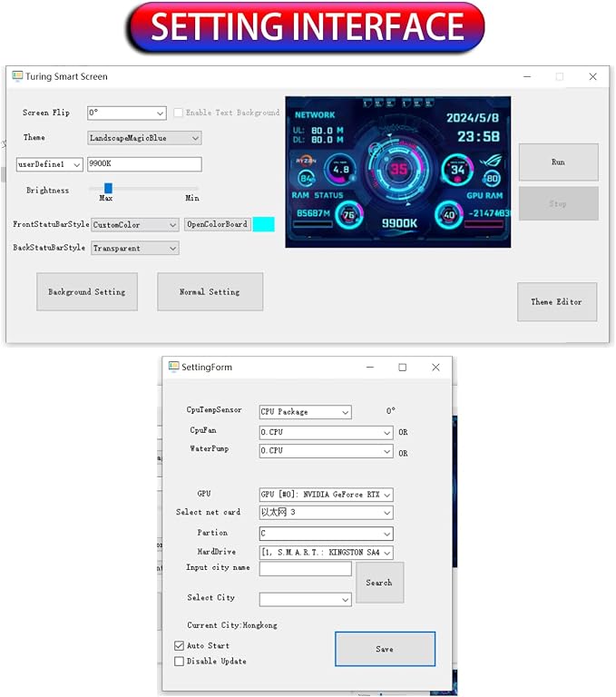Click the cyan color swatch
The height and width of the screenshot is (697, 616).
[x=264, y=224]
